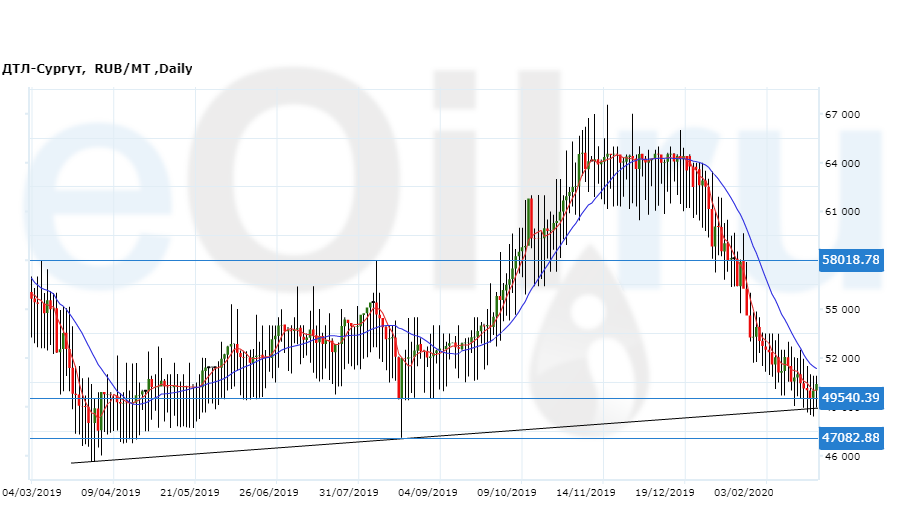This screenshot has width=909, height=509.
Task: Click the 49540.39 price level label
Action: pos(851,398)
